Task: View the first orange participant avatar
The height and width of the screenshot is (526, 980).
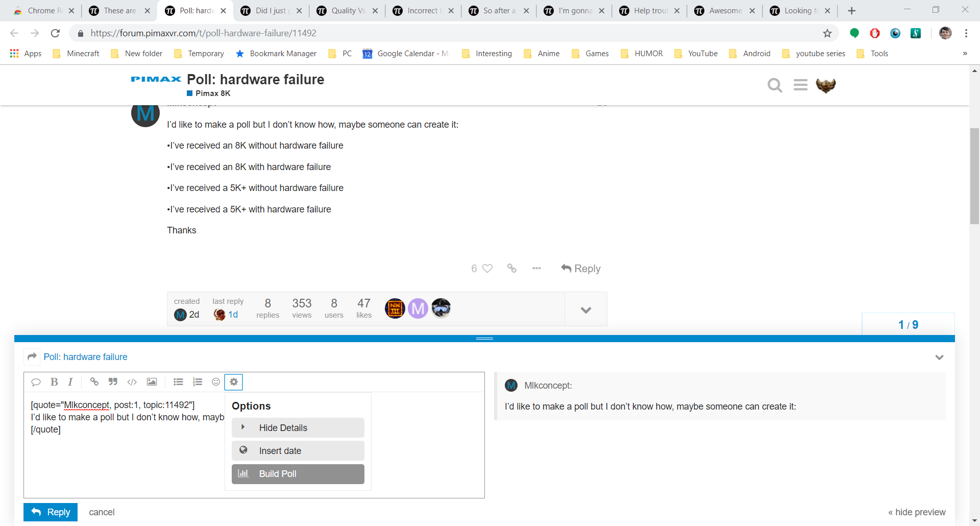Action: tap(395, 308)
